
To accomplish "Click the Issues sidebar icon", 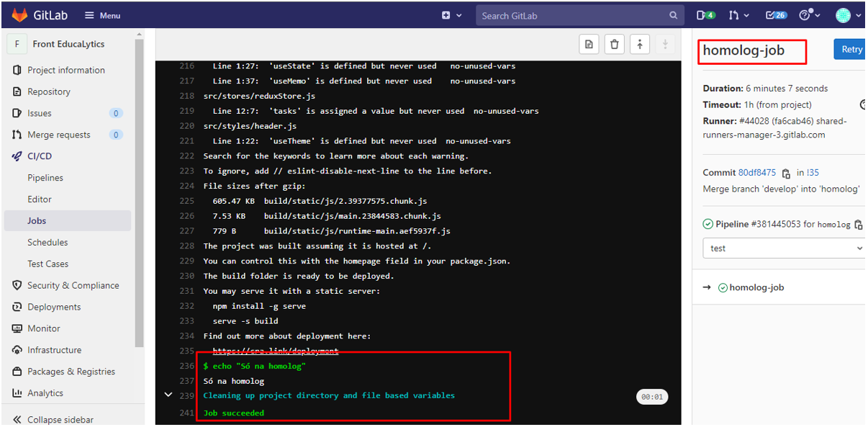I will (17, 113).
